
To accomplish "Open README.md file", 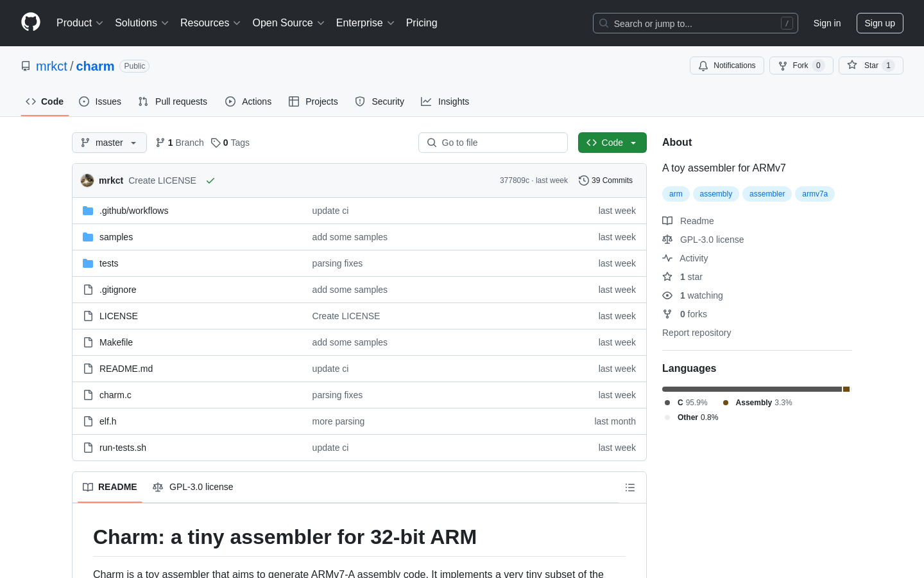I will click(126, 369).
